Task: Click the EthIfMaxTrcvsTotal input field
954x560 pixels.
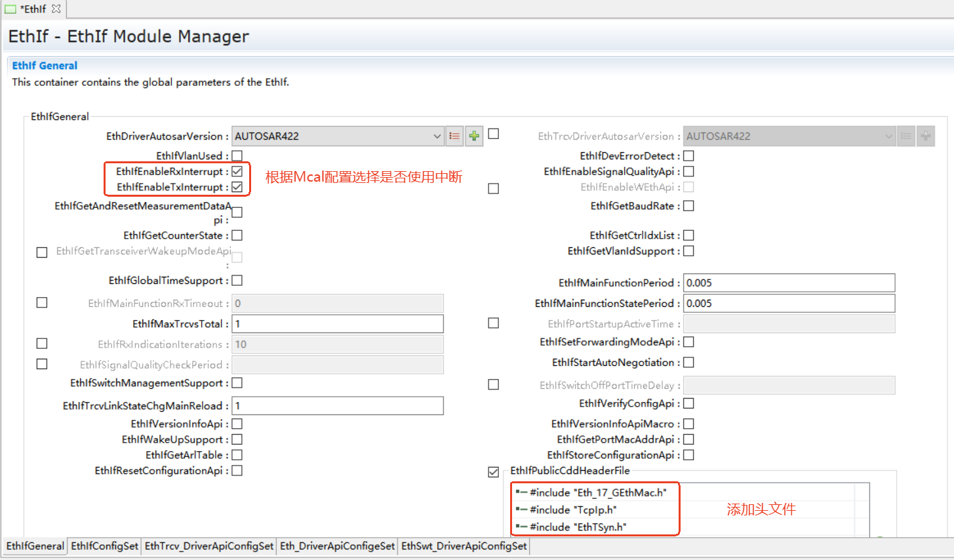Action: [338, 323]
